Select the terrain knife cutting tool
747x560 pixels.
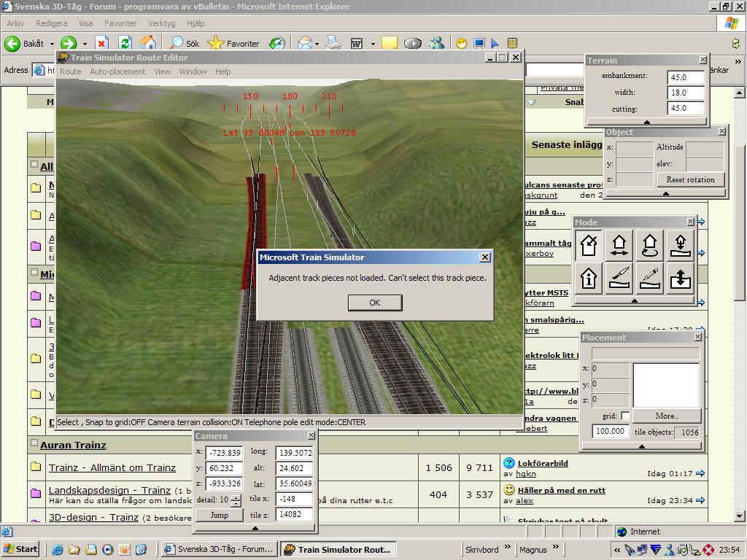[x=619, y=278]
